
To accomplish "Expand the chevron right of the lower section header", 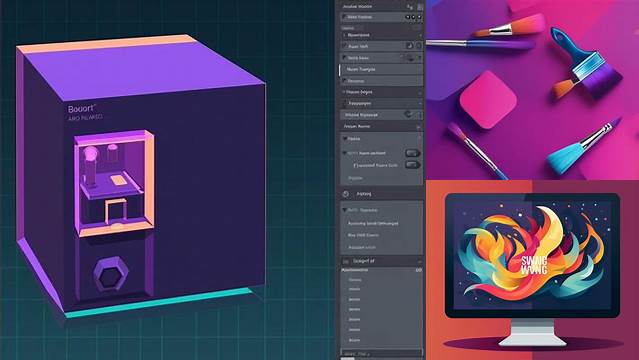I will click(419, 261).
